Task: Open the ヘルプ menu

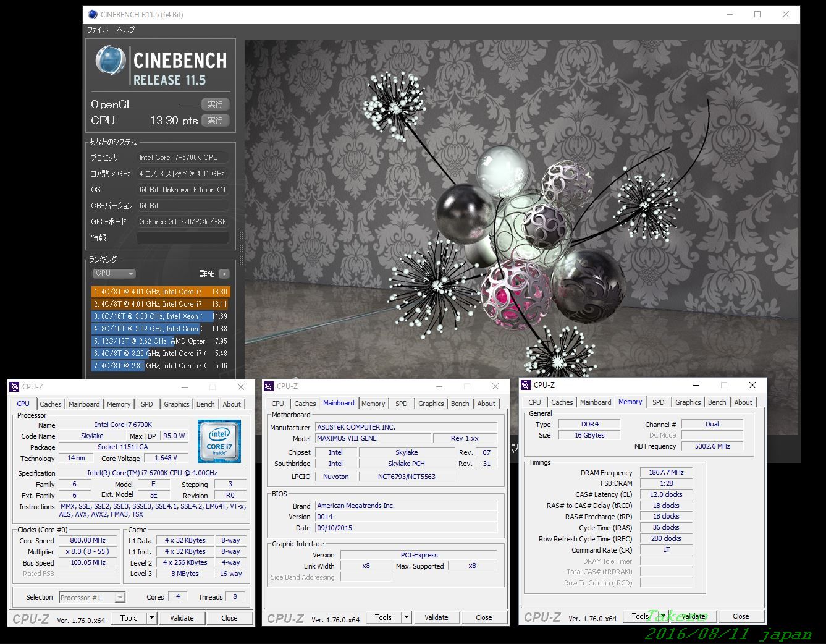Action: (x=126, y=30)
